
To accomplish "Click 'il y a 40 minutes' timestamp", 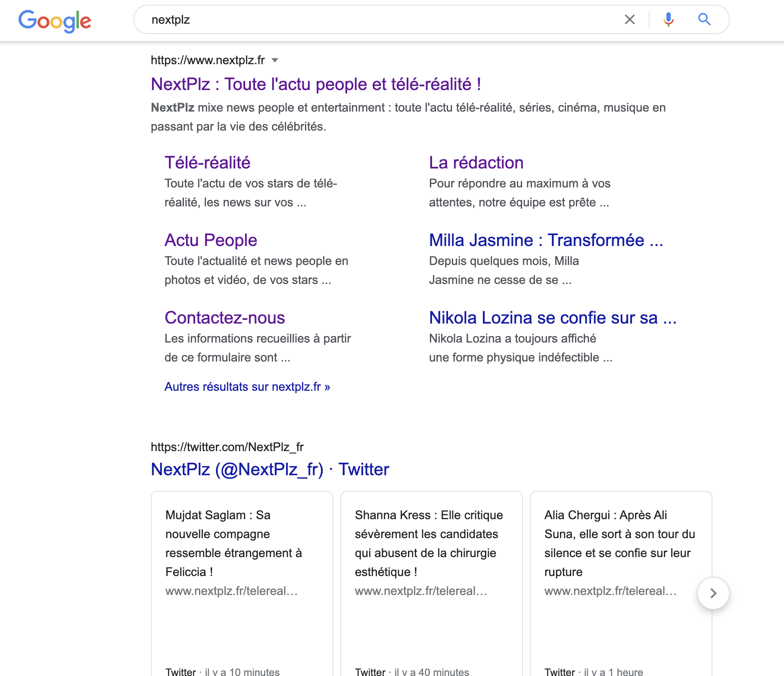I will coord(432,672).
